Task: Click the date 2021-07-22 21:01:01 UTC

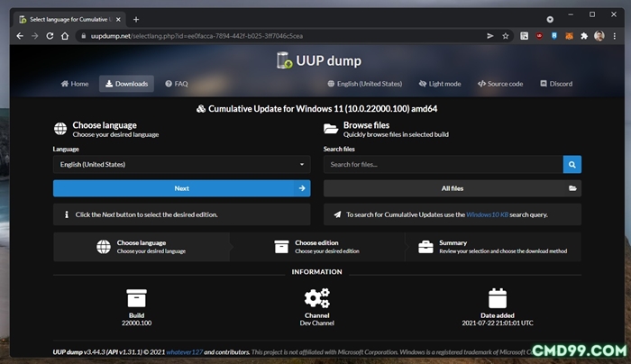Action: pyautogui.click(x=498, y=323)
